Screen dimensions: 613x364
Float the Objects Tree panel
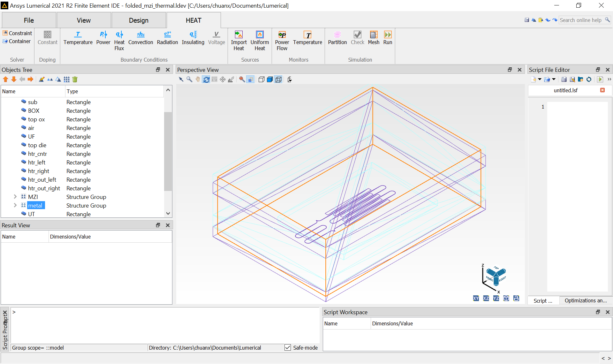(x=158, y=70)
